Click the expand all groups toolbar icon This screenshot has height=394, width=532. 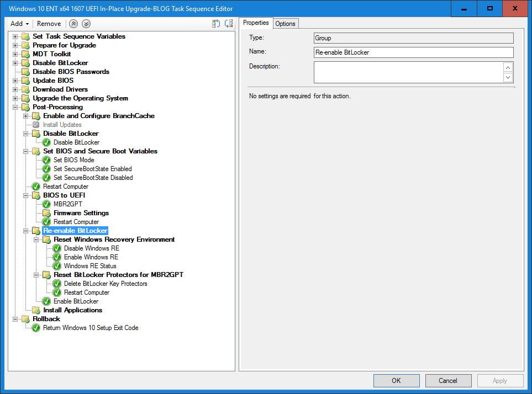point(216,24)
